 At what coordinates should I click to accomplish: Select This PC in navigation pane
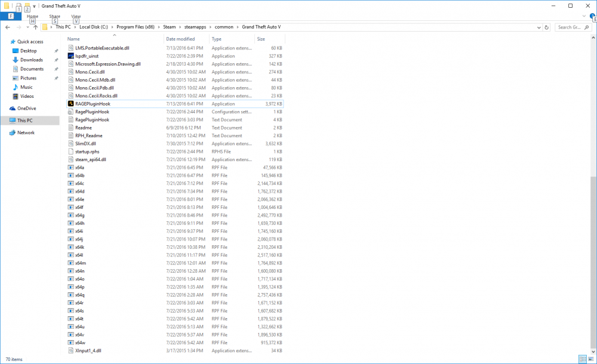(x=24, y=121)
